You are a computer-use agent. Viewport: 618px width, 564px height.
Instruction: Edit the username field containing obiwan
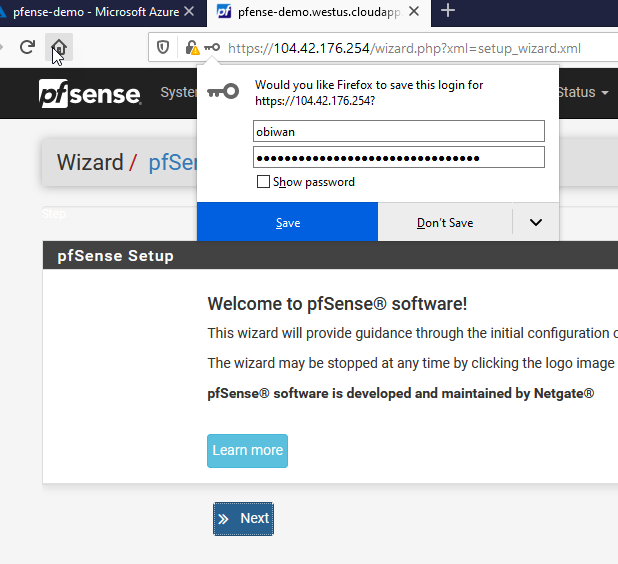399,131
